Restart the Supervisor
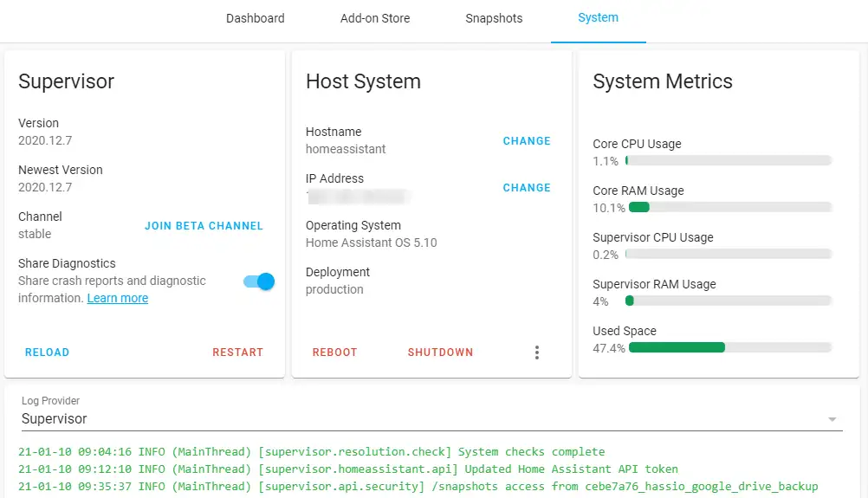The width and height of the screenshot is (868, 498). click(237, 352)
